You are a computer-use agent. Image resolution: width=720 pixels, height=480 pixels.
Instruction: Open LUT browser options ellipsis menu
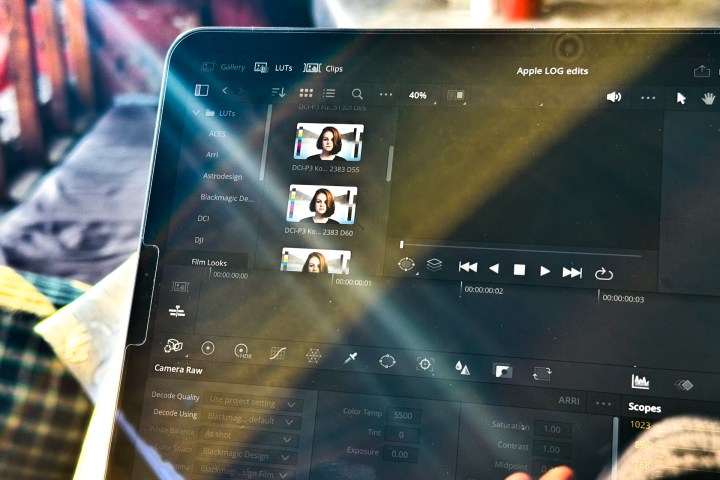386,95
